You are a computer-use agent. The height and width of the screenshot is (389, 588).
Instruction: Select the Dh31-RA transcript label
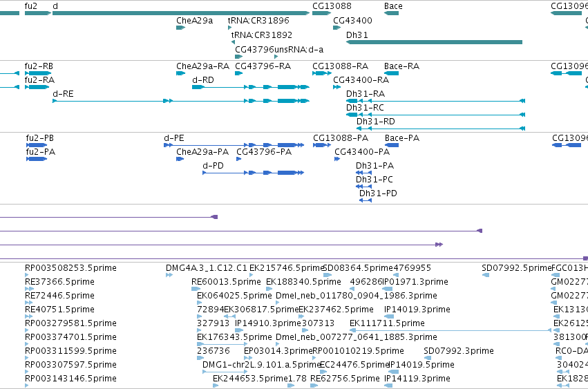point(366,94)
